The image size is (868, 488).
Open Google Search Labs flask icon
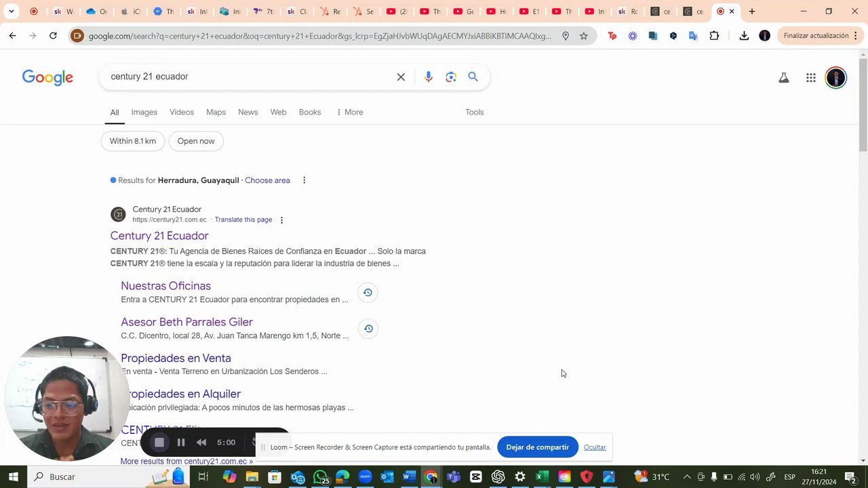pos(783,78)
